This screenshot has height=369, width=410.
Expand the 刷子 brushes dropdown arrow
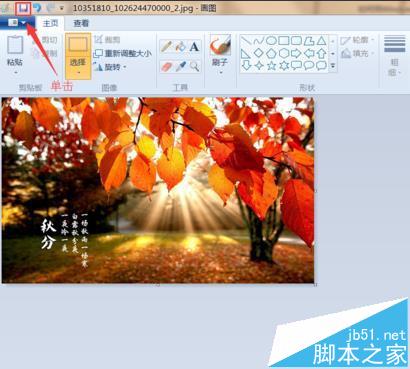coord(220,72)
